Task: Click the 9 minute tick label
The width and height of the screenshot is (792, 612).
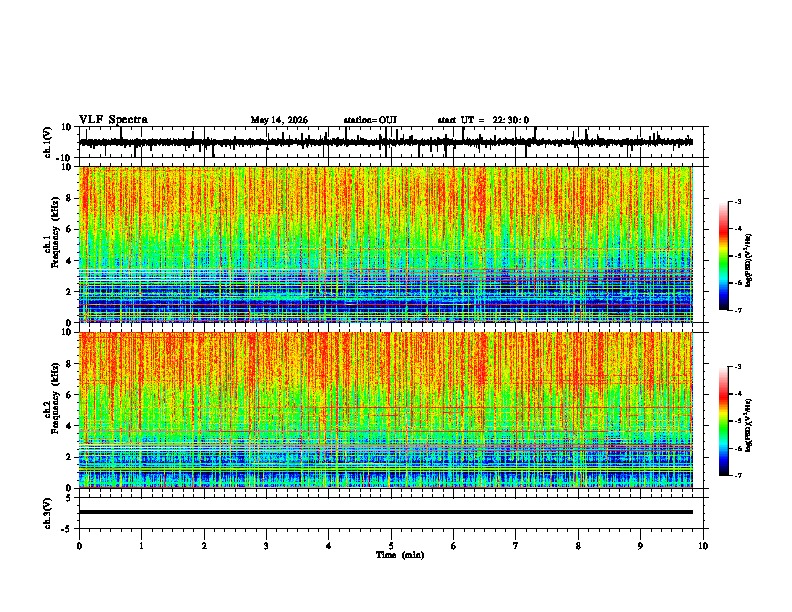Action: point(640,546)
